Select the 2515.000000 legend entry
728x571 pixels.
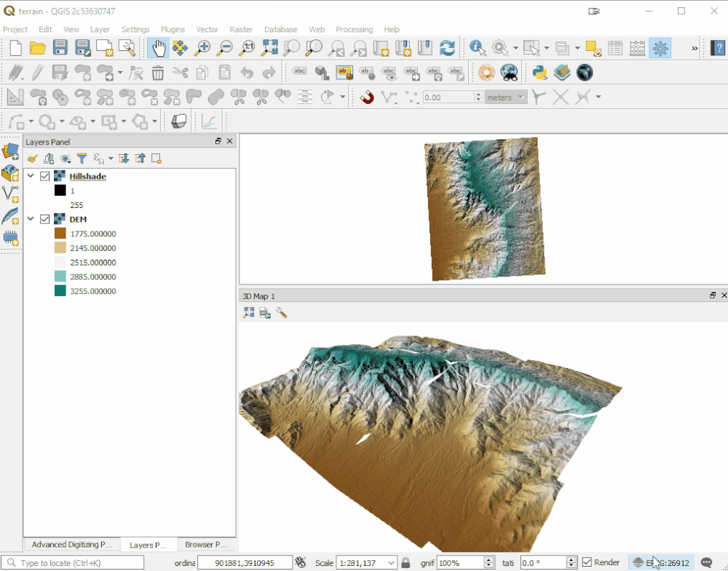(x=93, y=262)
